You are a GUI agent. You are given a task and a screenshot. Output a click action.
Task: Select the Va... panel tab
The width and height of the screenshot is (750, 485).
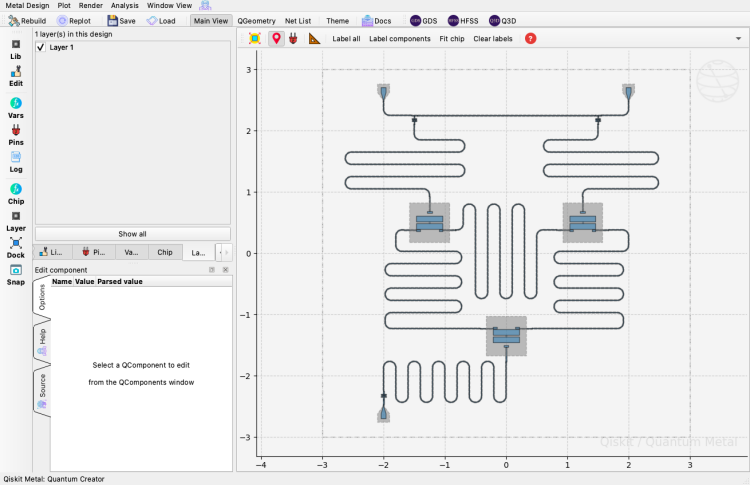click(x=132, y=252)
